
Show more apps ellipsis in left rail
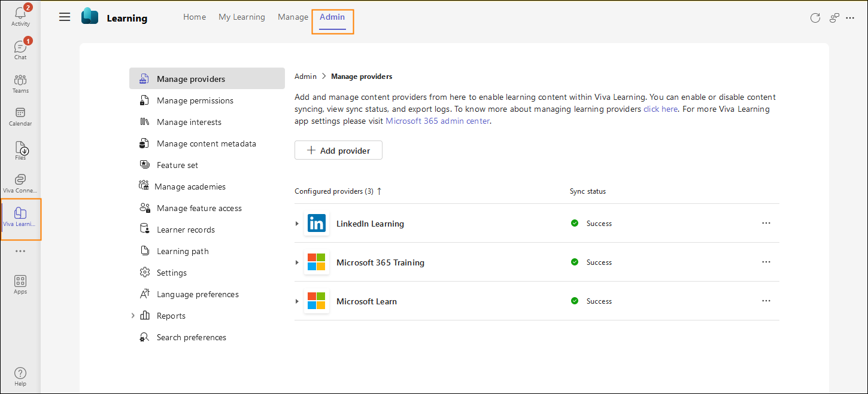[x=20, y=251]
